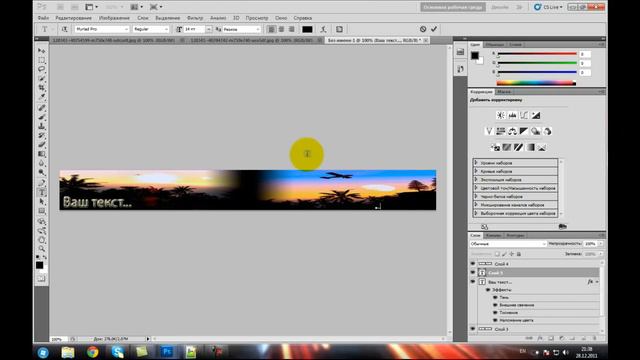Select the Move tool in the toolbox

[42, 51]
